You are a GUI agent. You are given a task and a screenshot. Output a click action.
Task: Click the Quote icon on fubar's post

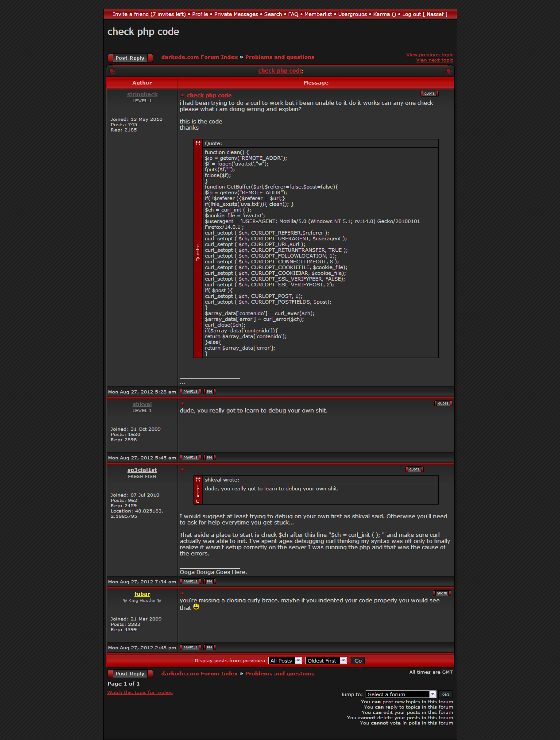[441, 594]
